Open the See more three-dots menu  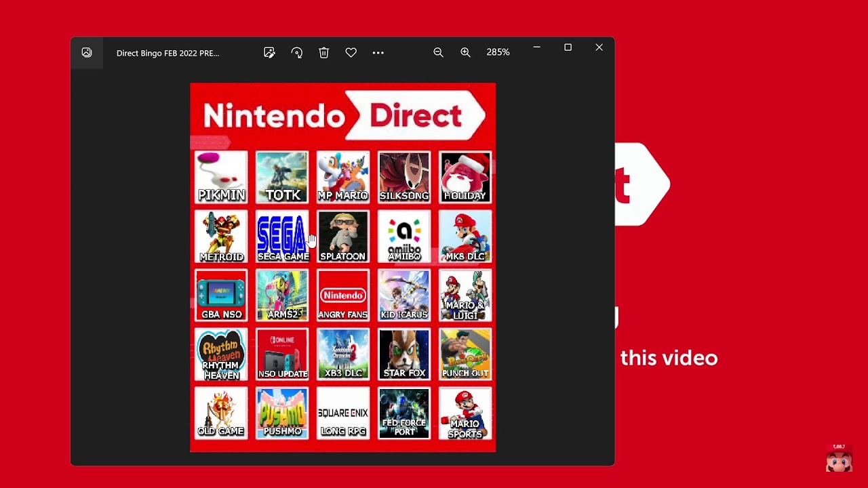[378, 53]
